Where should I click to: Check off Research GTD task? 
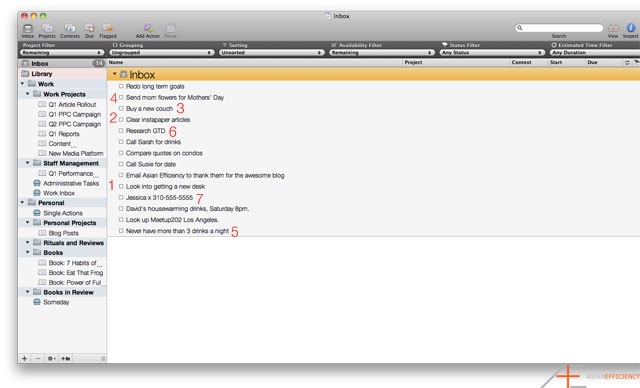(x=121, y=131)
